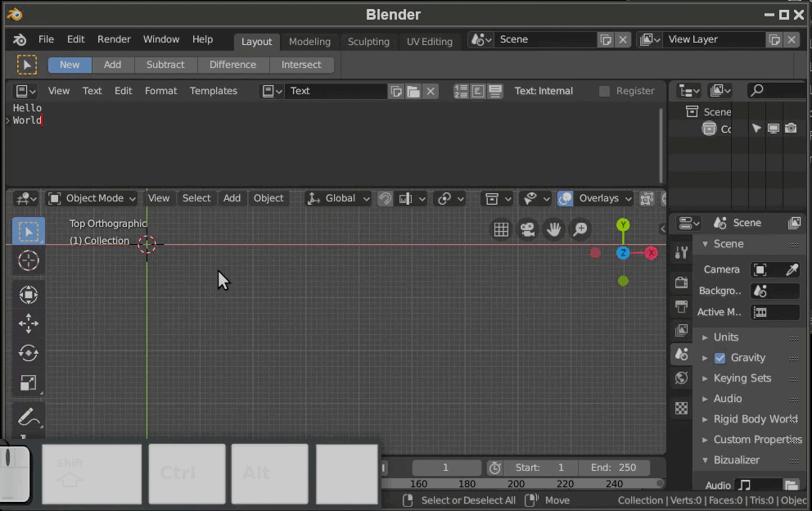
Task: Open the Scene properties tab icon
Action: [682, 354]
